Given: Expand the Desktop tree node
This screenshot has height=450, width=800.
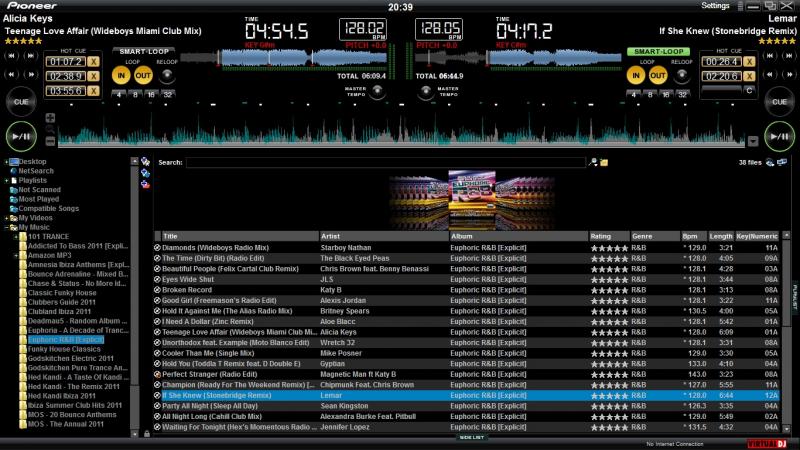Looking at the screenshot, I should coord(6,162).
